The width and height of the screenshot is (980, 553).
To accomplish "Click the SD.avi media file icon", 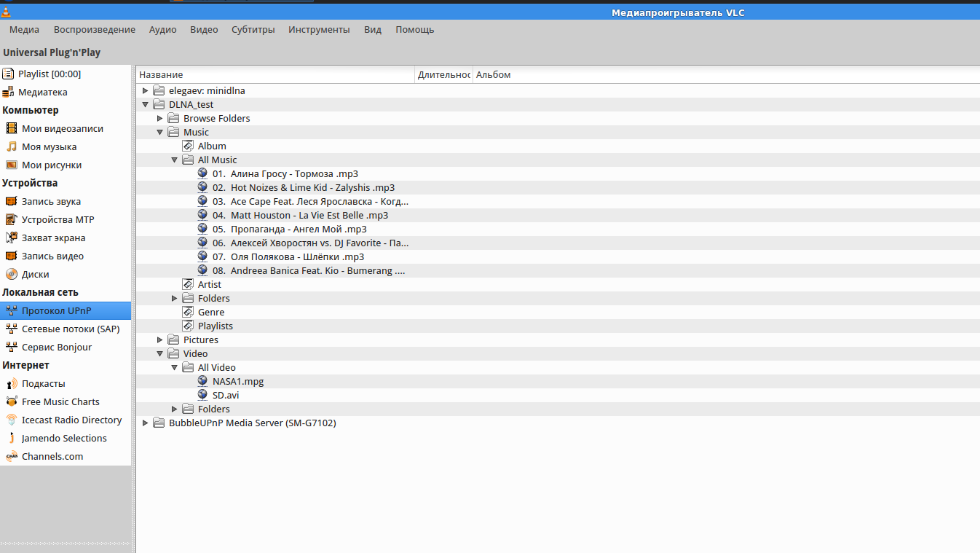I will 203,395.
